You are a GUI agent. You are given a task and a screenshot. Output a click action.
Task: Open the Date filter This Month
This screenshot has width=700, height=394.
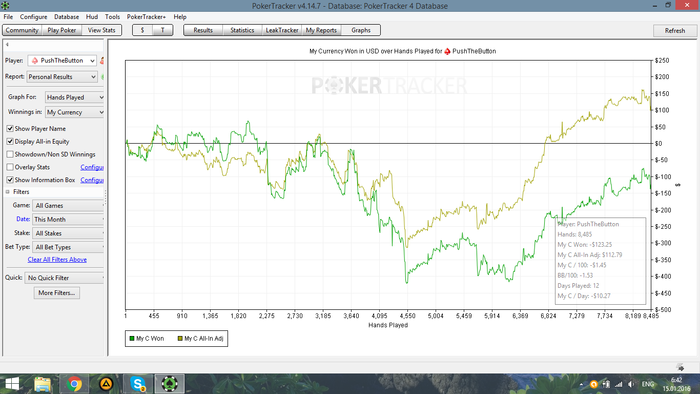[x=68, y=220]
